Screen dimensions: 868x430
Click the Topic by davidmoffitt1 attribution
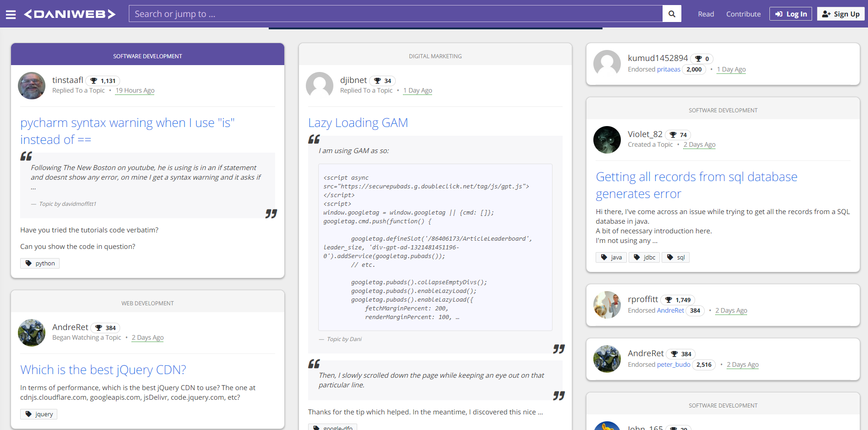click(x=68, y=204)
